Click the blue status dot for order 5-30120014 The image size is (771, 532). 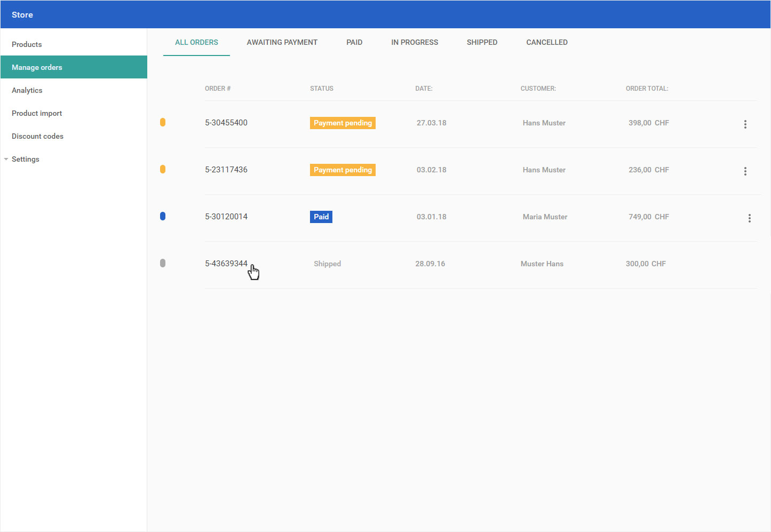pos(163,216)
